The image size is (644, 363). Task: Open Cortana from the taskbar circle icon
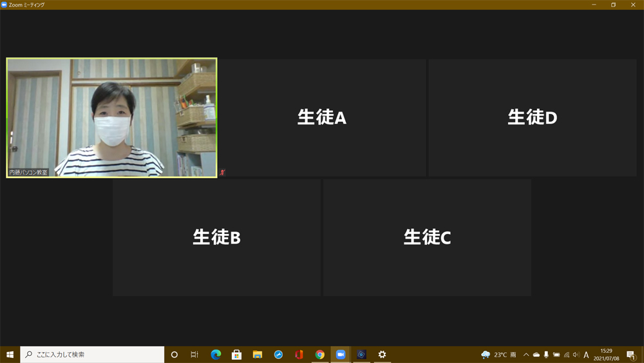coord(174,355)
